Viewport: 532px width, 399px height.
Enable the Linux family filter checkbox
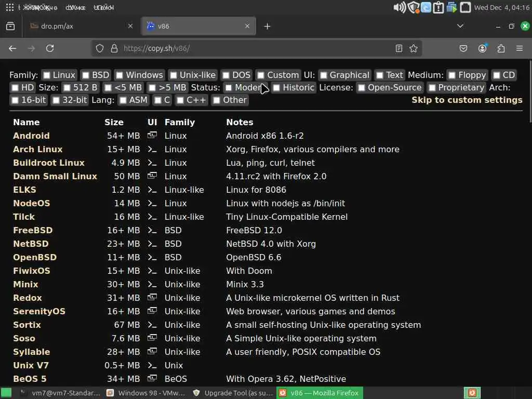(47, 75)
